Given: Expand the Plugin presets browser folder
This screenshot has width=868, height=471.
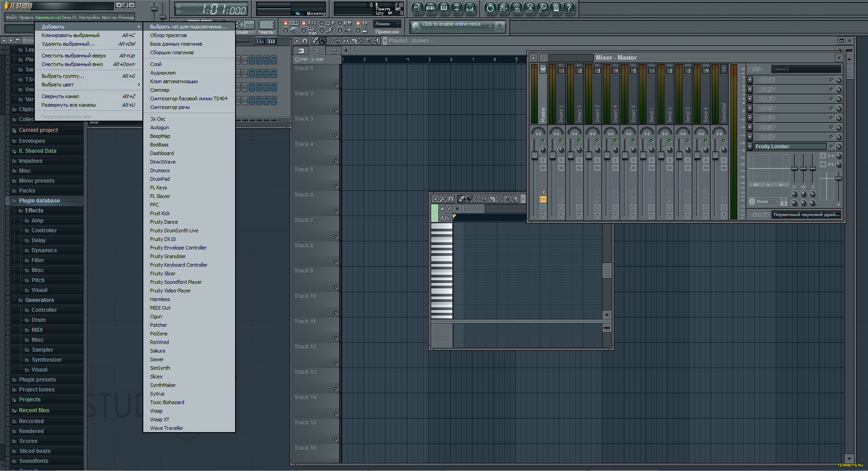Looking at the screenshot, I should coord(37,380).
